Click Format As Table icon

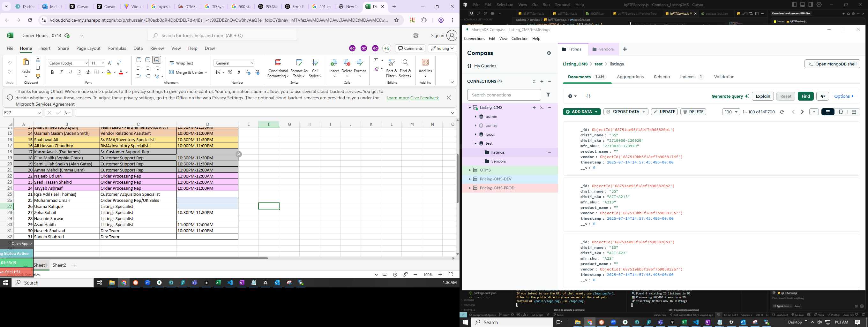[x=299, y=62]
